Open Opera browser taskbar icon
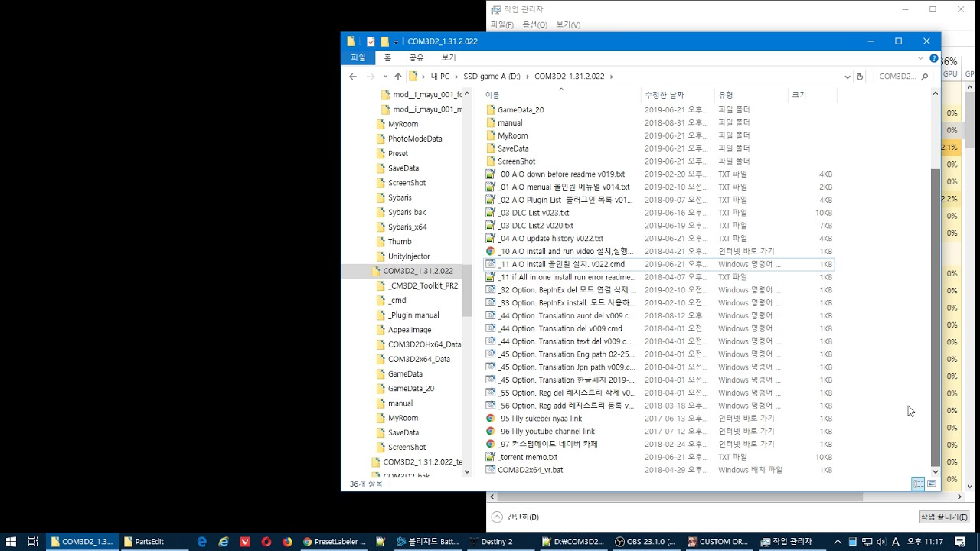 (x=266, y=542)
